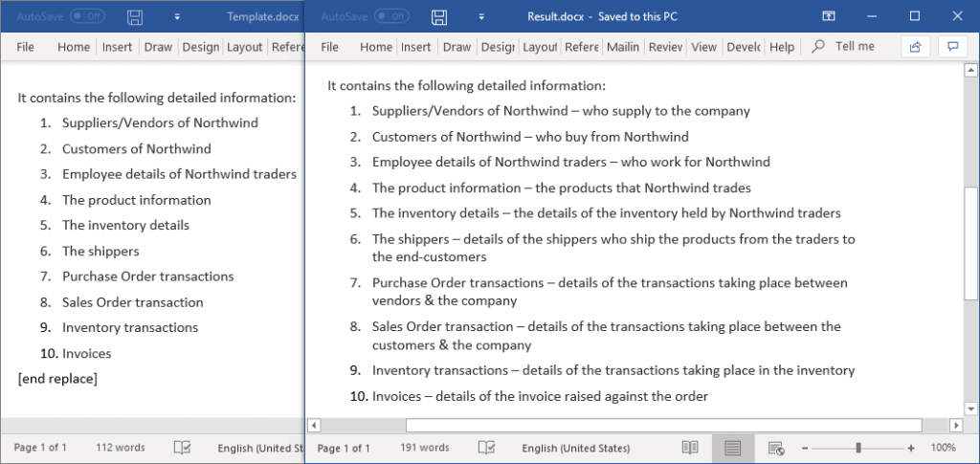Open Ribbon Display Options in Result.docx
Screen dimensions: 980x464
click(x=829, y=16)
